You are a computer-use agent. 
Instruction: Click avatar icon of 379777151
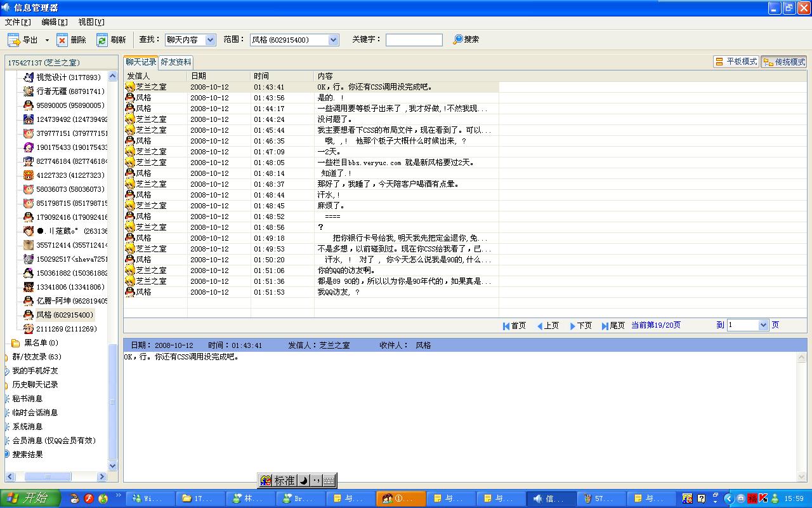click(28, 133)
